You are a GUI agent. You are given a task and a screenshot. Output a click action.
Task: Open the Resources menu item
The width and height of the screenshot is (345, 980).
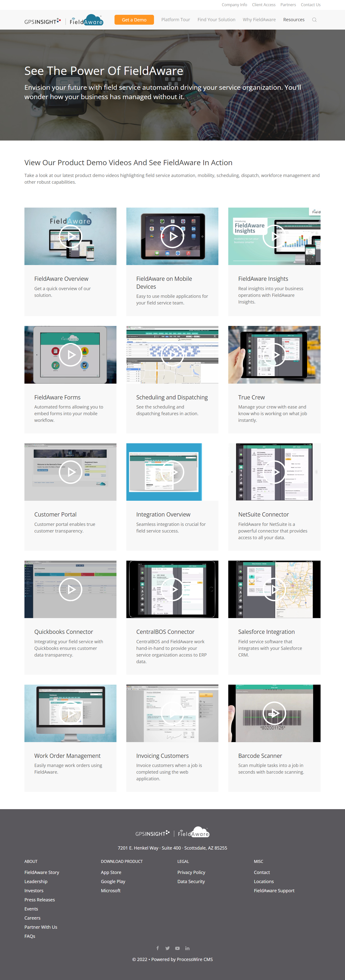pos(294,20)
